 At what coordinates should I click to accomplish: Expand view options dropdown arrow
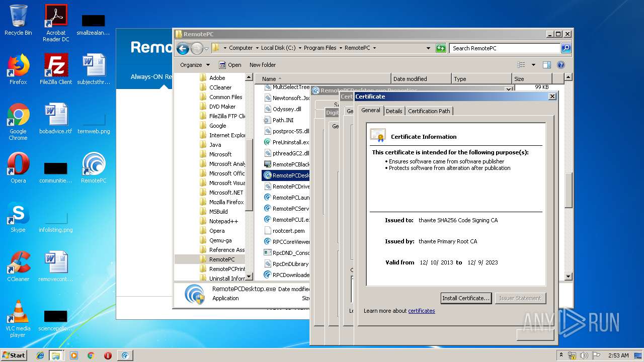tap(533, 65)
